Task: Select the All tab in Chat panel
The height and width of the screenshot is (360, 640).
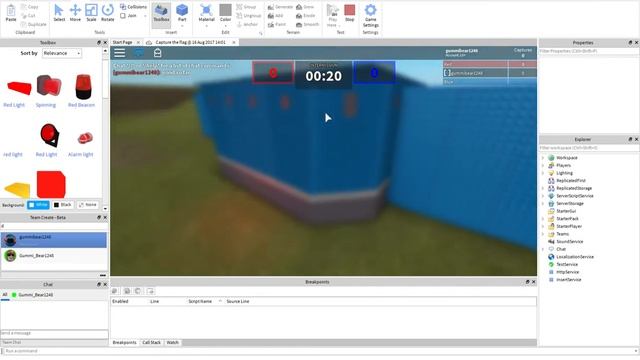Action: click(5, 295)
